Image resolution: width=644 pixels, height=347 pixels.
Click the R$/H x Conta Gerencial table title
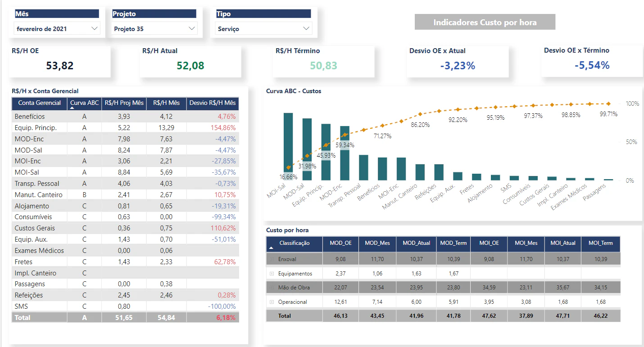45,91
